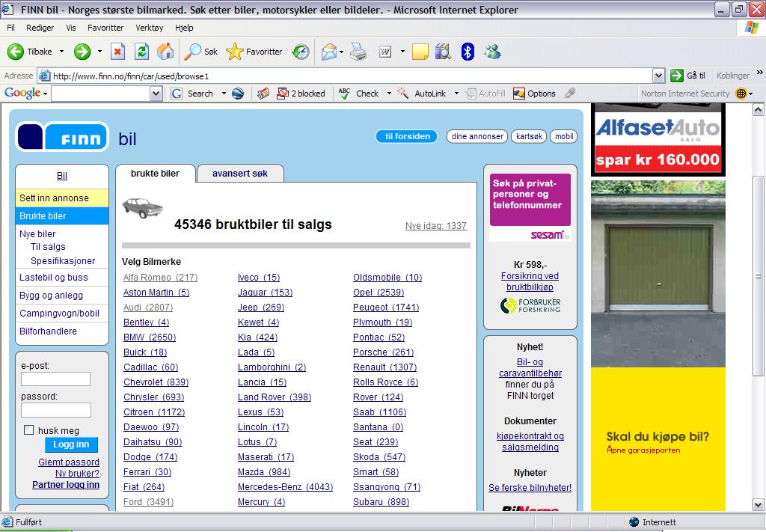Open the Google Search button dropdown arrow

pyautogui.click(x=224, y=94)
